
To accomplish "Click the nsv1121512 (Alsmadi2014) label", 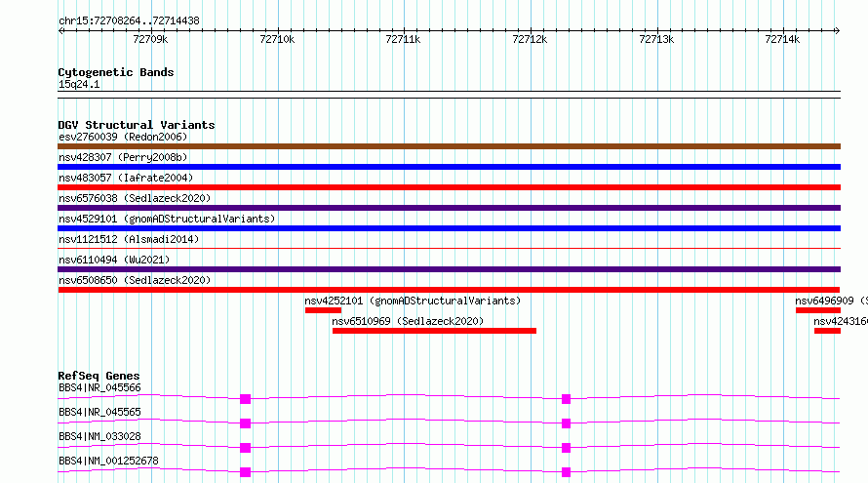I will [129, 239].
